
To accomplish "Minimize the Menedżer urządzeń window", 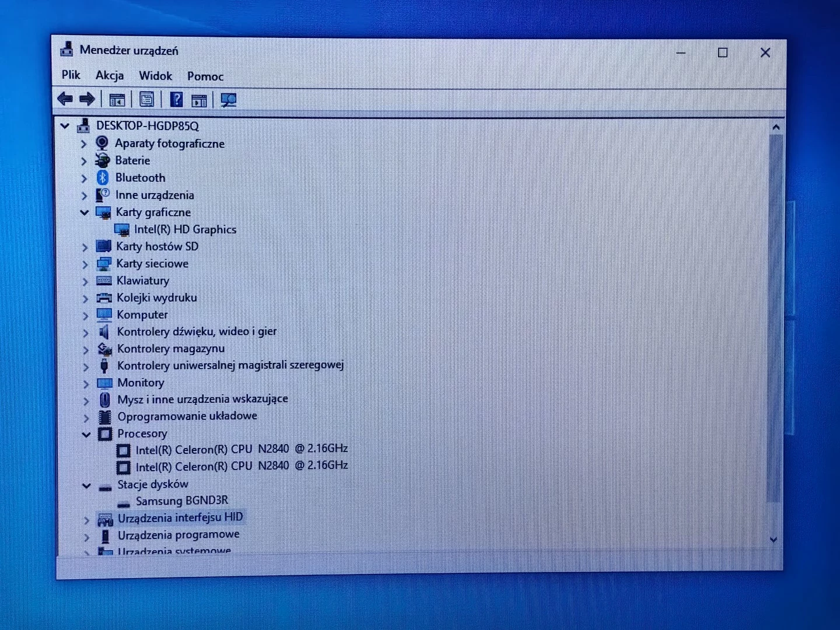I will (x=681, y=52).
